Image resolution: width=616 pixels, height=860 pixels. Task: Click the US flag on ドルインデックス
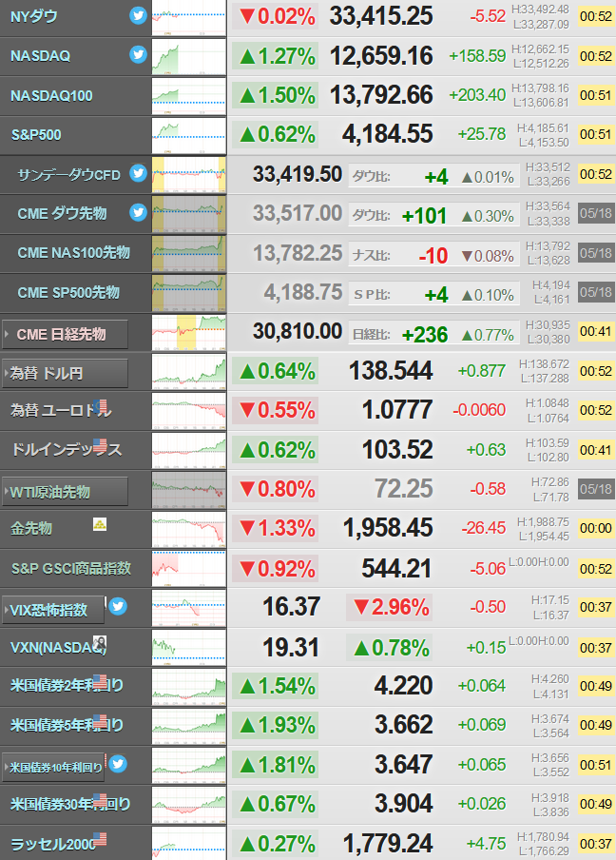pyautogui.click(x=100, y=445)
